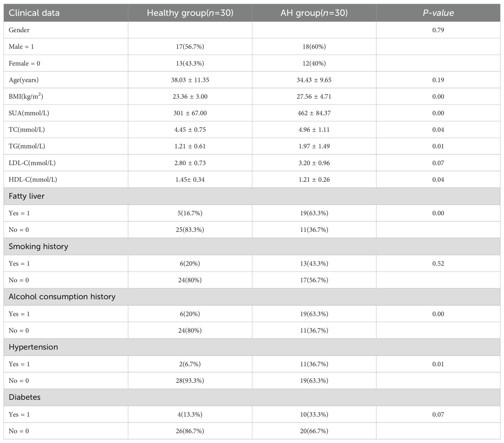Select the HDL-C value 1.45± 0.34
The height and width of the screenshot is (443, 504).
coord(190,180)
